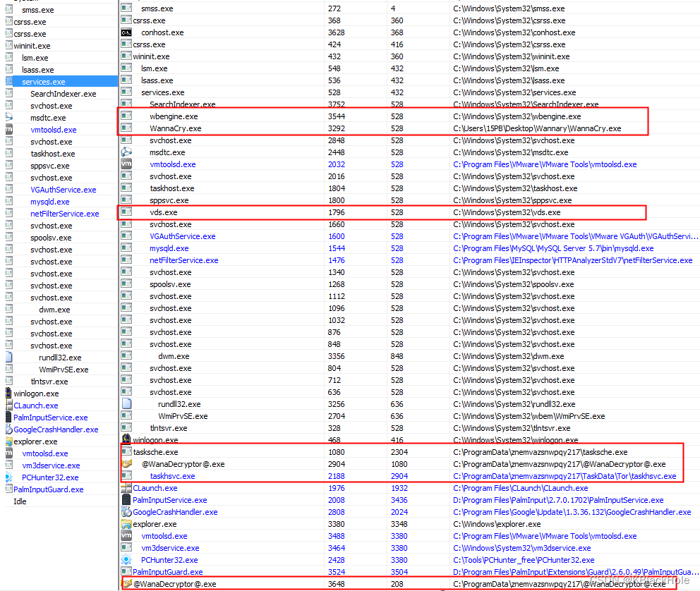
Task: Click the vm3dservice.exe icon in the PID 3464 row
Action: coord(126,547)
